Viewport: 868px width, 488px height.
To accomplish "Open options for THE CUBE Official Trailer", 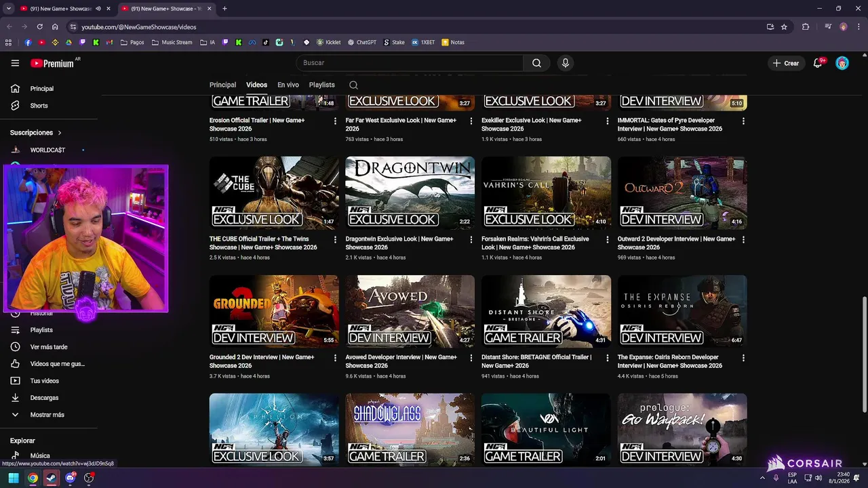I will click(335, 240).
